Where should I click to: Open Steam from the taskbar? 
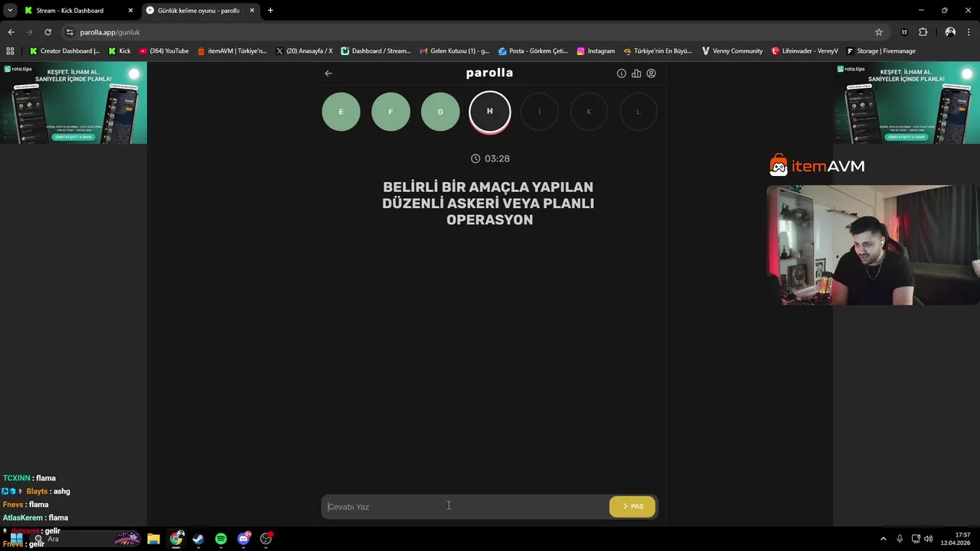[x=198, y=539]
